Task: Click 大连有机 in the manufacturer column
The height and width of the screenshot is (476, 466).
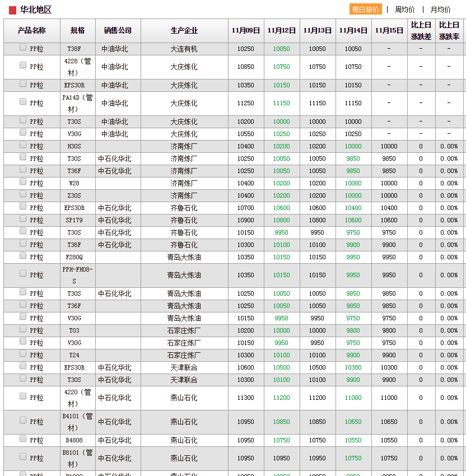Action: click(x=184, y=49)
